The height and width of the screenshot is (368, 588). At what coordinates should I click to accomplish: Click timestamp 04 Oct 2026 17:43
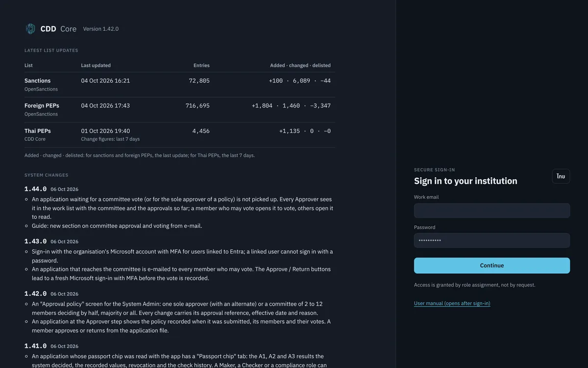click(105, 105)
